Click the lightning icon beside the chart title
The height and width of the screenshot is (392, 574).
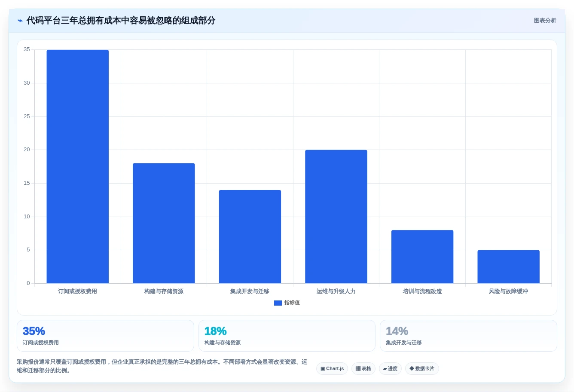20,21
